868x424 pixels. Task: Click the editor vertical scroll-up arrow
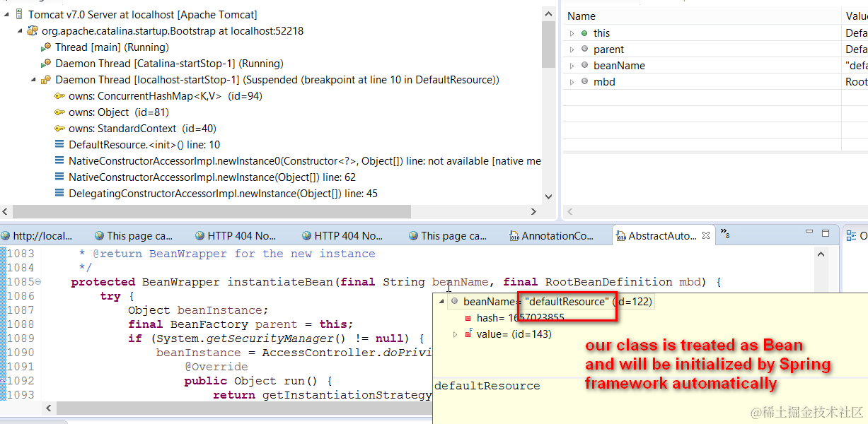coord(821,254)
